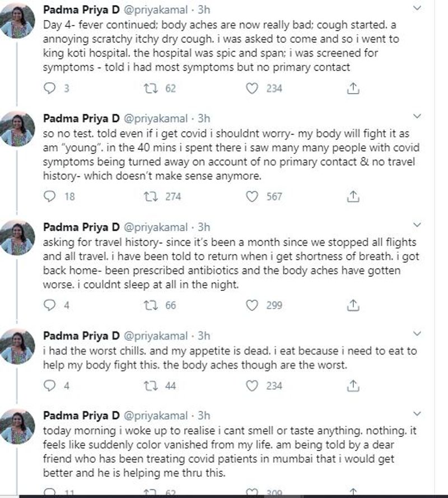Like the 'asking for travel history' tweet
This screenshot has width=448, height=498.
point(253,305)
